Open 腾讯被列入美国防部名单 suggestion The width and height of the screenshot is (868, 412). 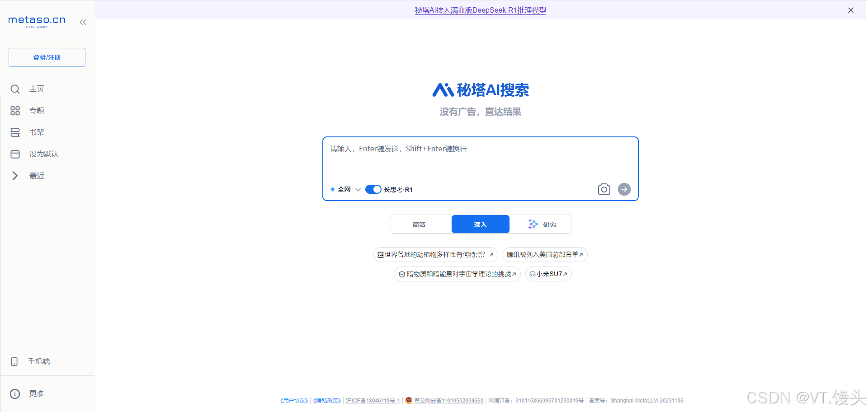coord(545,254)
